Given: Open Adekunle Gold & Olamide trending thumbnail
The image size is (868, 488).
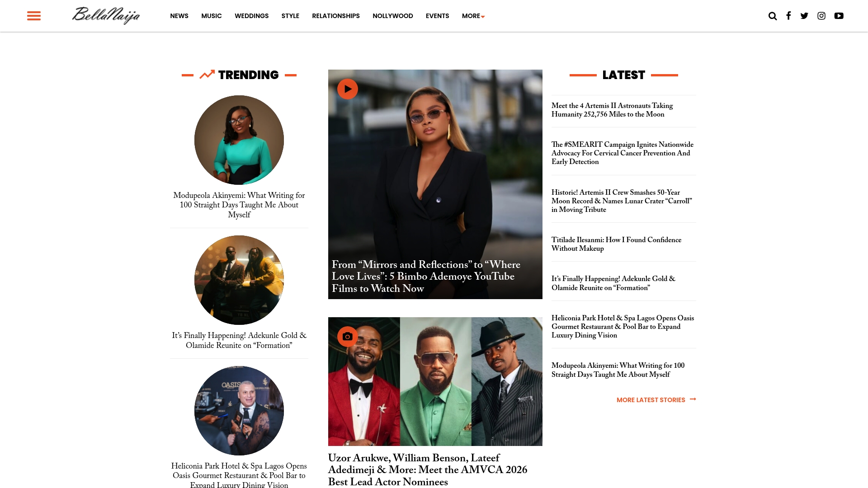Looking at the screenshot, I should click(x=239, y=280).
